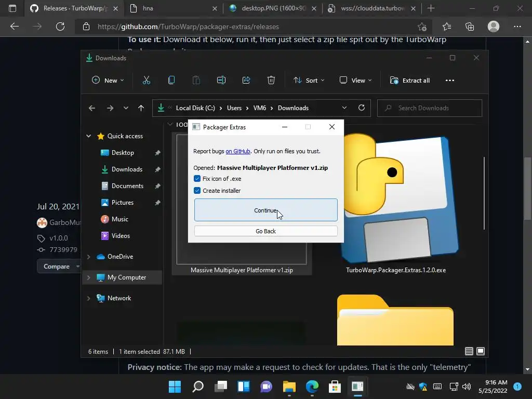
Task: Open the New item dropdown in Explorer
Action: click(108, 81)
